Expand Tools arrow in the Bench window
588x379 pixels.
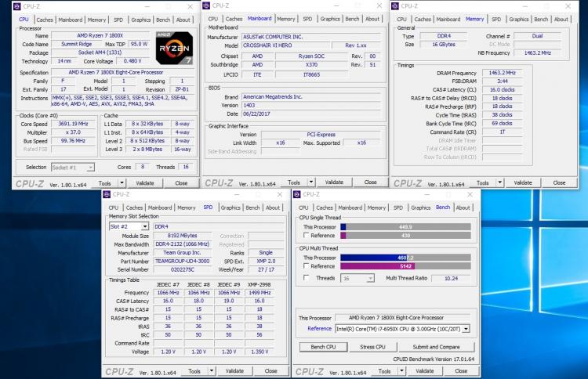(x=401, y=370)
